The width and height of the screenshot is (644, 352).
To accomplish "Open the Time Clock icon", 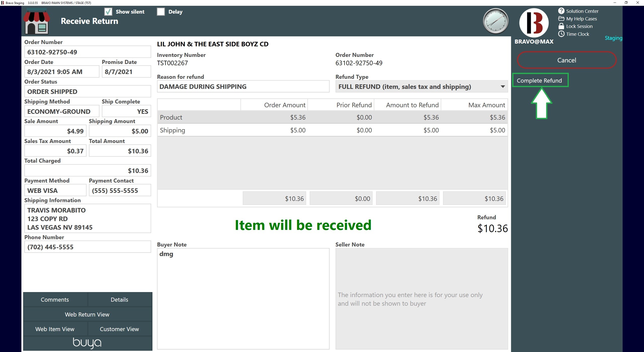I will click(561, 34).
